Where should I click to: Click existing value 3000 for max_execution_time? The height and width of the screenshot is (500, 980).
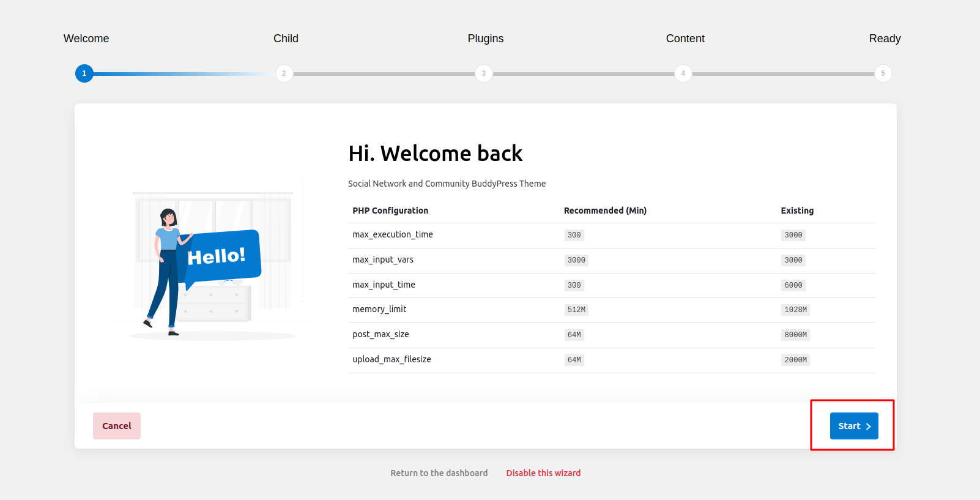[793, 235]
